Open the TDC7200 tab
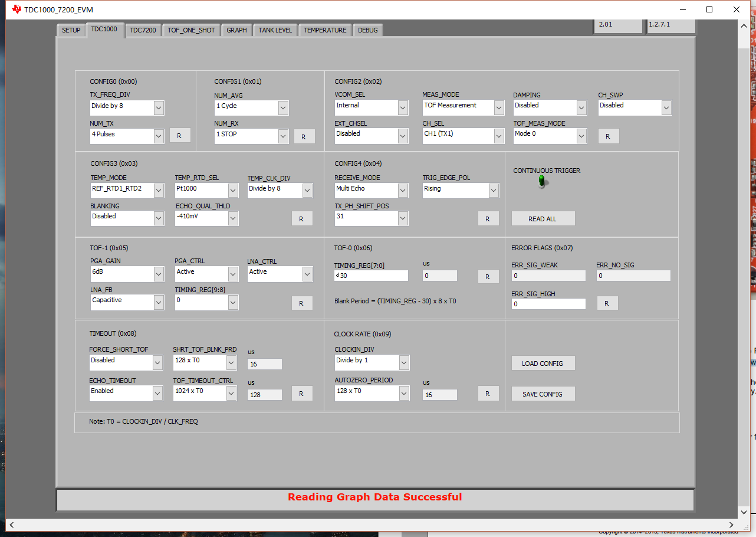756x537 pixels. 143,30
